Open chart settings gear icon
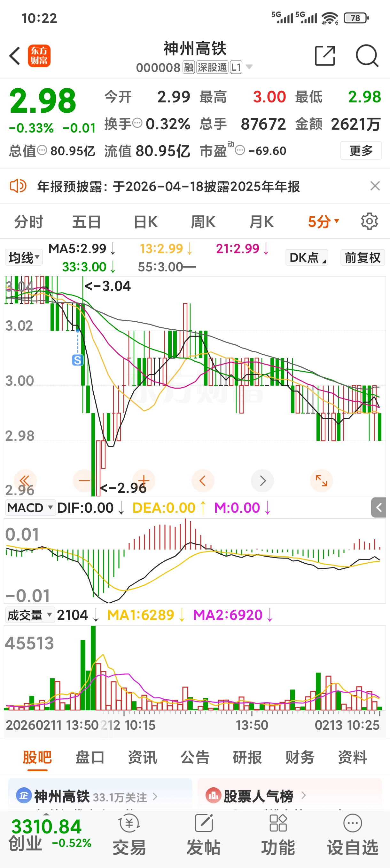Image resolution: width=390 pixels, height=868 pixels. pyautogui.click(x=369, y=221)
